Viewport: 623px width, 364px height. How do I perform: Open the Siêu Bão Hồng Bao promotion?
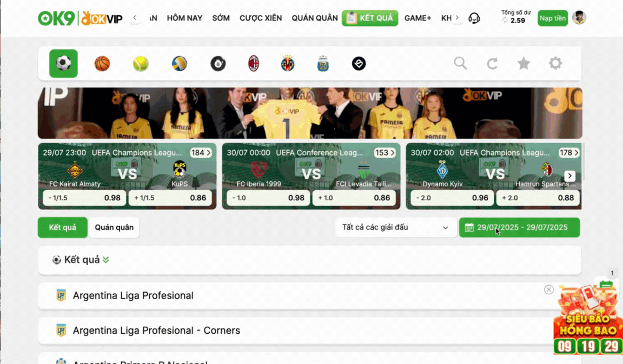point(588,320)
